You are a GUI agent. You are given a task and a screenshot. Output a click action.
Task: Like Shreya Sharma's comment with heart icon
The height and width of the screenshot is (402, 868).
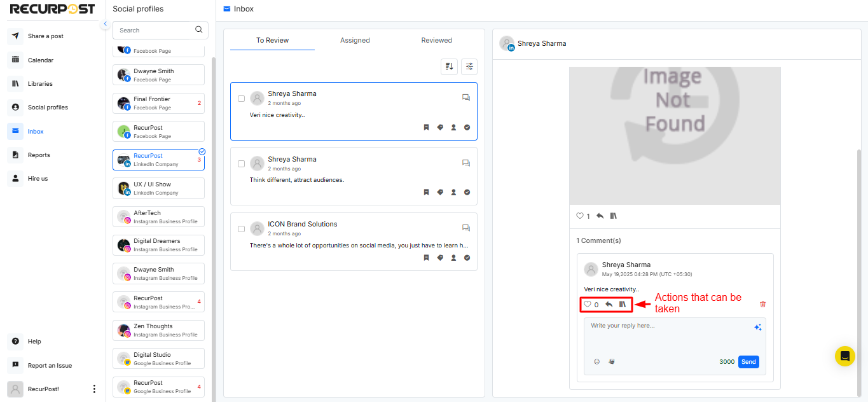click(588, 305)
